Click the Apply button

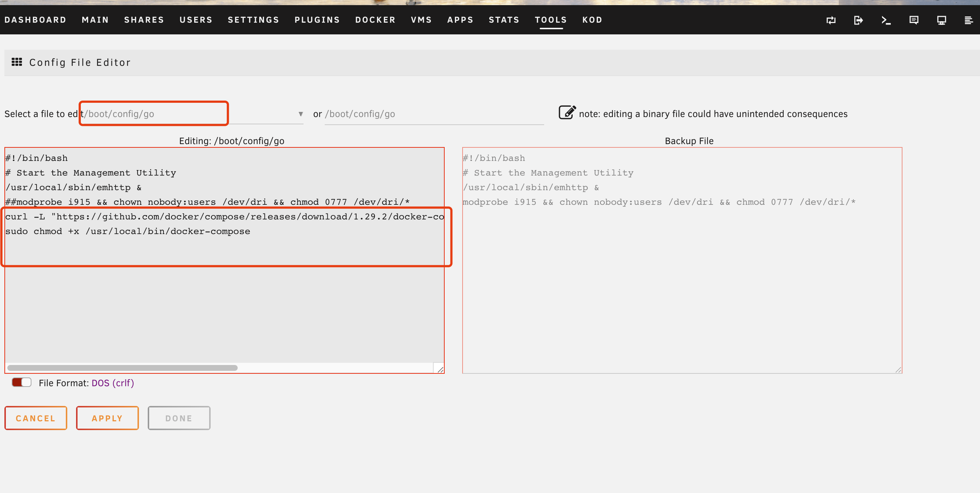tap(107, 418)
